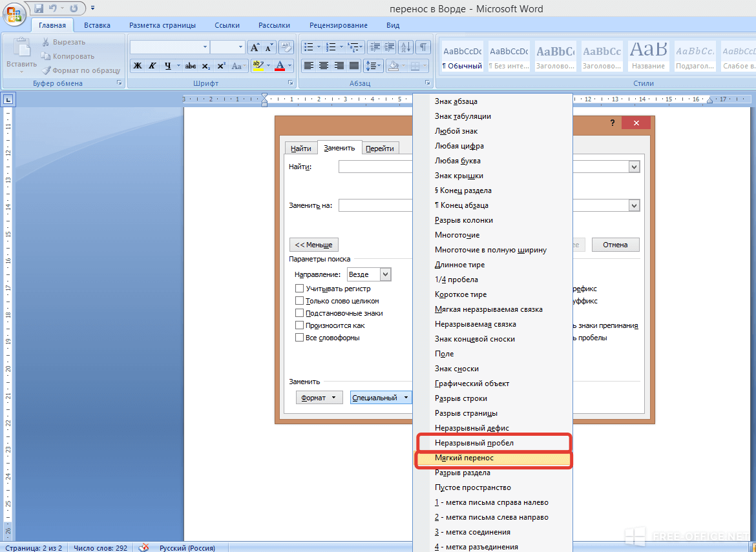Center the text alignment

(324, 66)
